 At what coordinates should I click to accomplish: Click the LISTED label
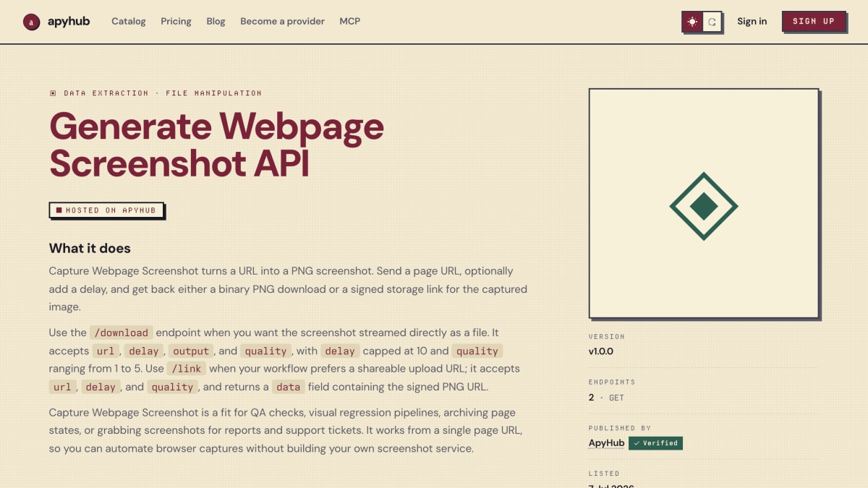point(604,474)
